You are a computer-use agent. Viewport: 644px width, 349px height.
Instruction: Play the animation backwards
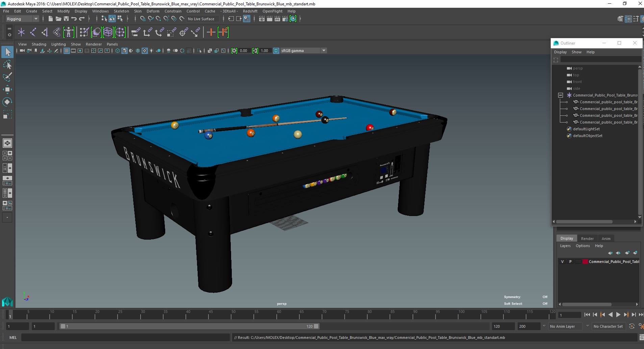pyautogui.click(x=610, y=315)
